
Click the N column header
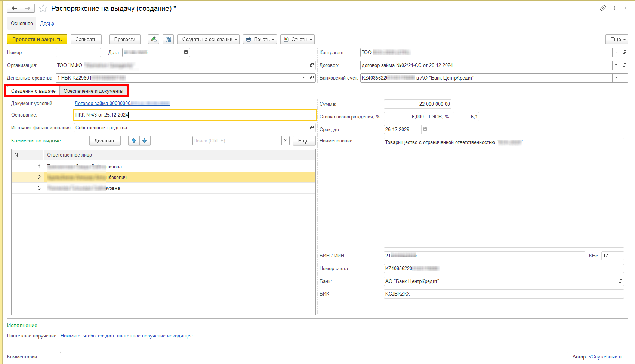pyautogui.click(x=28, y=155)
